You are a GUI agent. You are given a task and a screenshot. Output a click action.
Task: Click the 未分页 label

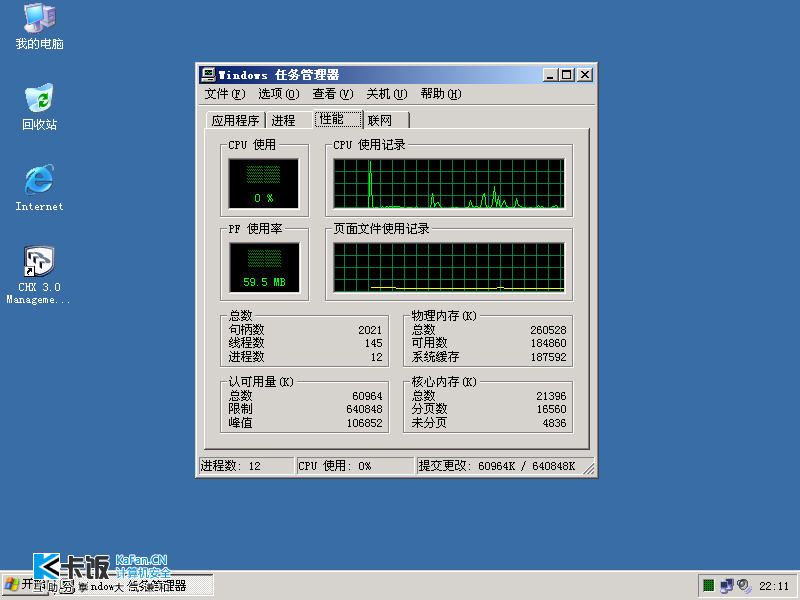[429, 422]
